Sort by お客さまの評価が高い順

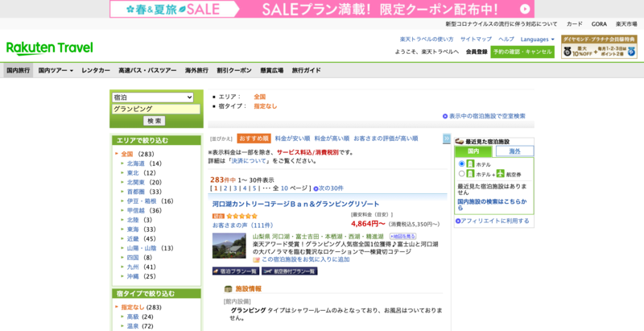click(386, 139)
